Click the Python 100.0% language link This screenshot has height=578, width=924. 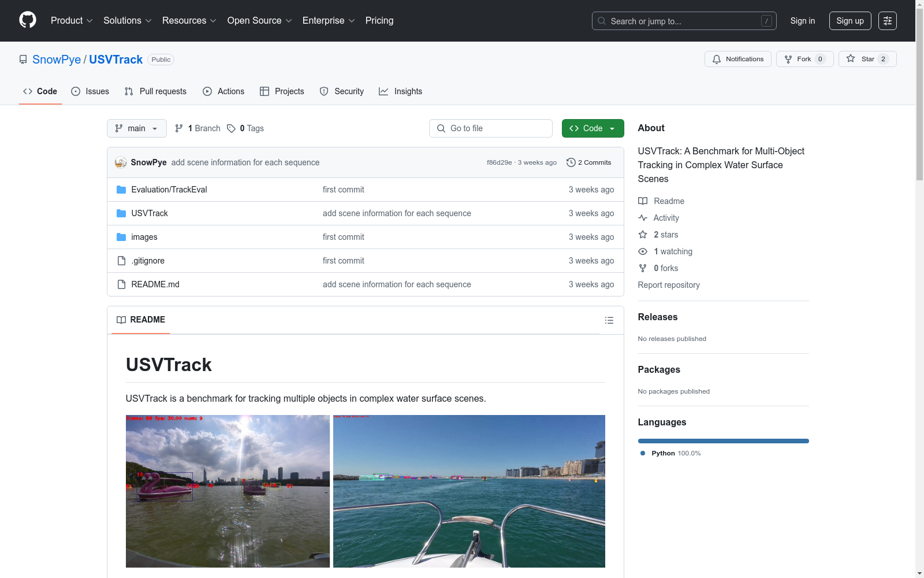670,453
